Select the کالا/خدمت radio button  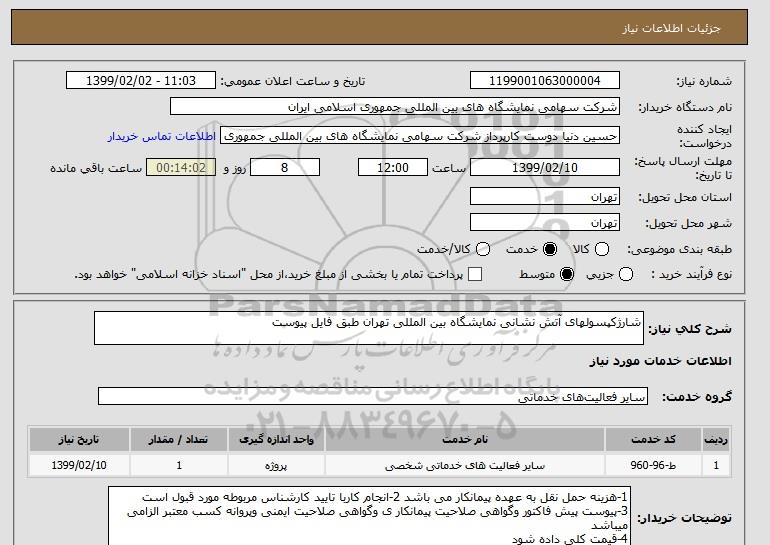point(483,249)
